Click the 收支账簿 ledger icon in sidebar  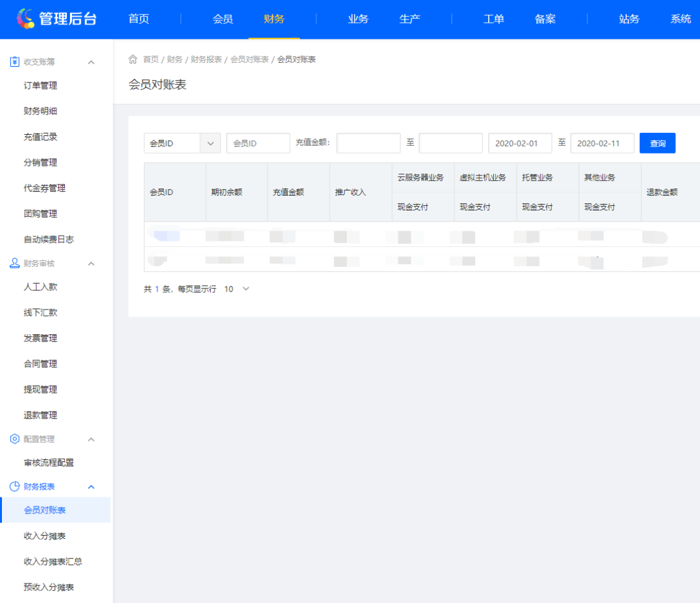[14, 62]
